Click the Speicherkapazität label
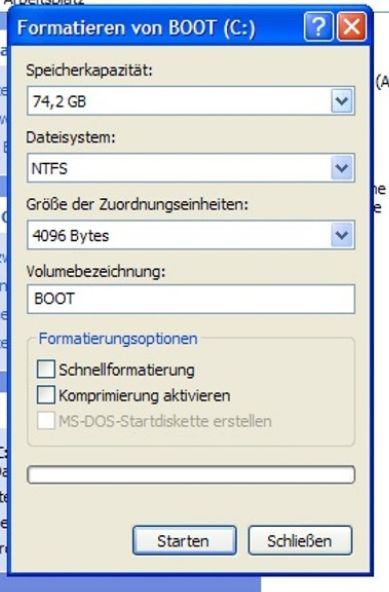Viewport: 389px width, 592px height. pos(89,70)
